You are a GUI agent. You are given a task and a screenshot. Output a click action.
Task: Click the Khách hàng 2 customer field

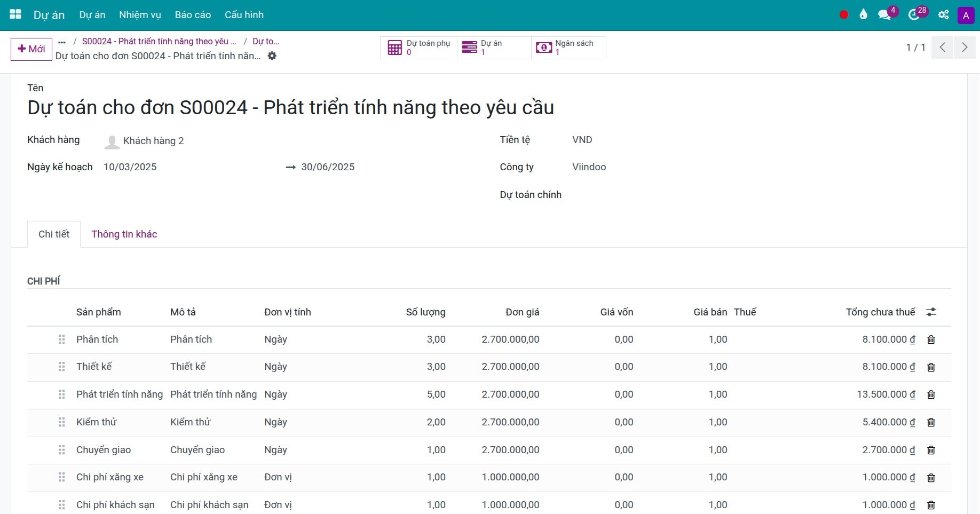[x=153, y=141]
